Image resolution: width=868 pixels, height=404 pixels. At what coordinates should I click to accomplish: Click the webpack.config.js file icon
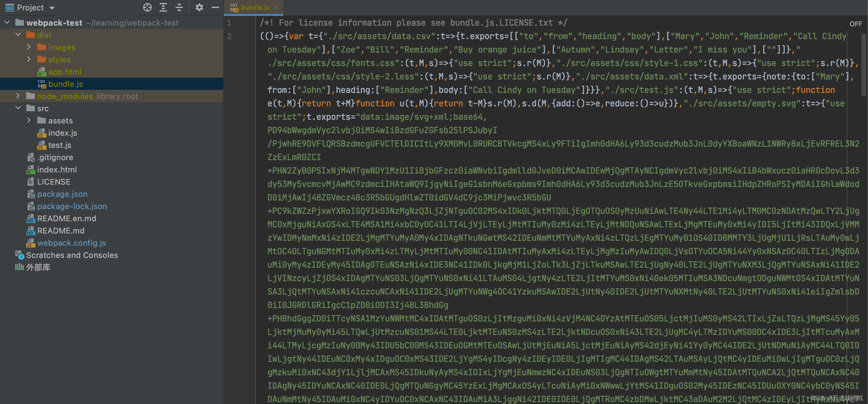[x=31, y=243]
